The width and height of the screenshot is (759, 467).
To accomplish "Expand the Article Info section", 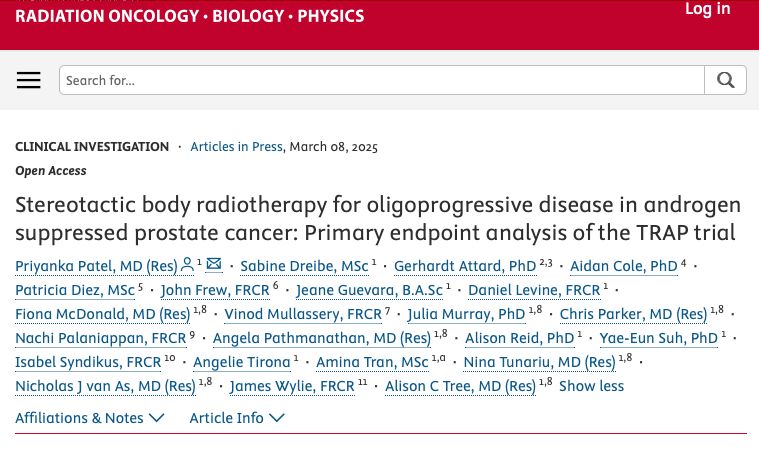I will 237,418.
